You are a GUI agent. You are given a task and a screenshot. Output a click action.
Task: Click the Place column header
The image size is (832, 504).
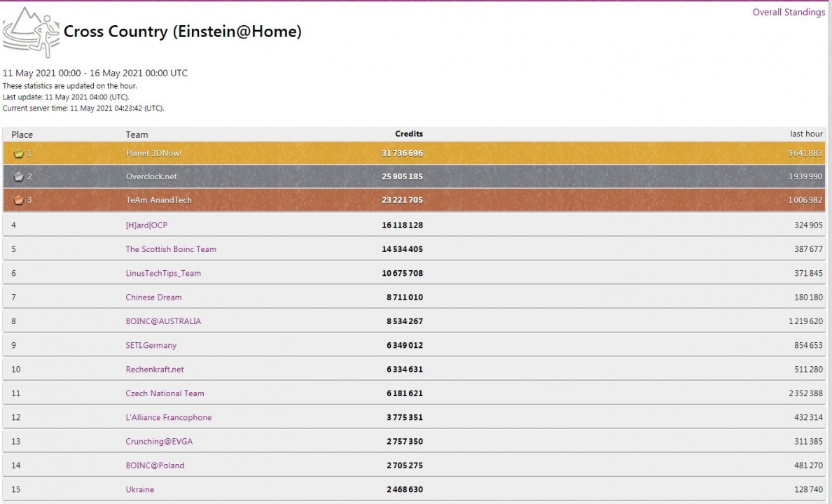pyautogui.click(x=22, y=135)
